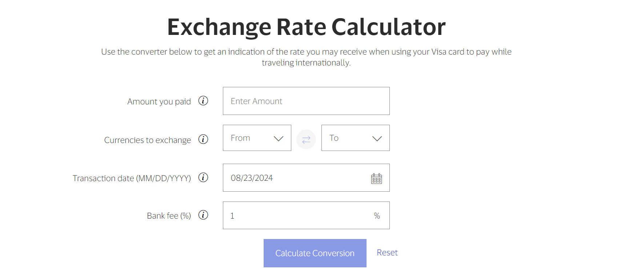Click the Enter Amount input field

tap(306, 101)
